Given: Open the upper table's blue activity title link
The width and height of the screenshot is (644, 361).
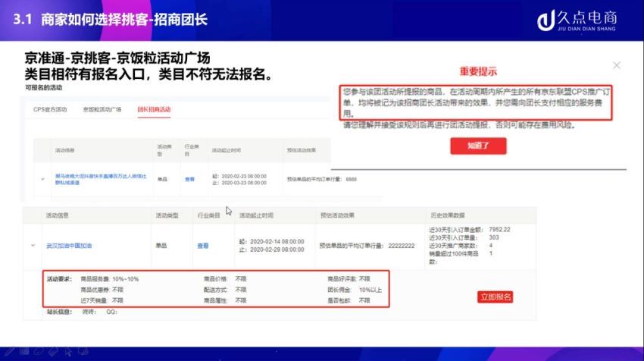Looking at the screenshot, I should coord(101,179).
